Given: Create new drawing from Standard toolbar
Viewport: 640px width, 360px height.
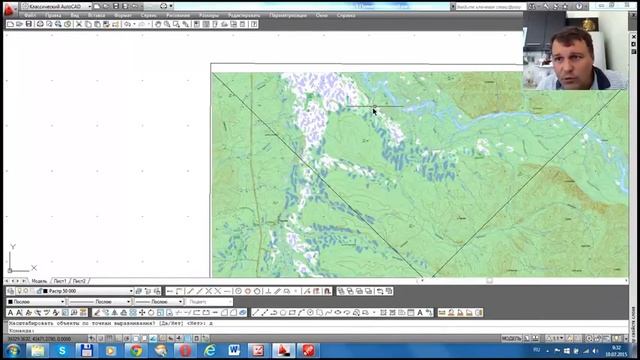Looking at the screenshot, I should (x=10, y=24).
